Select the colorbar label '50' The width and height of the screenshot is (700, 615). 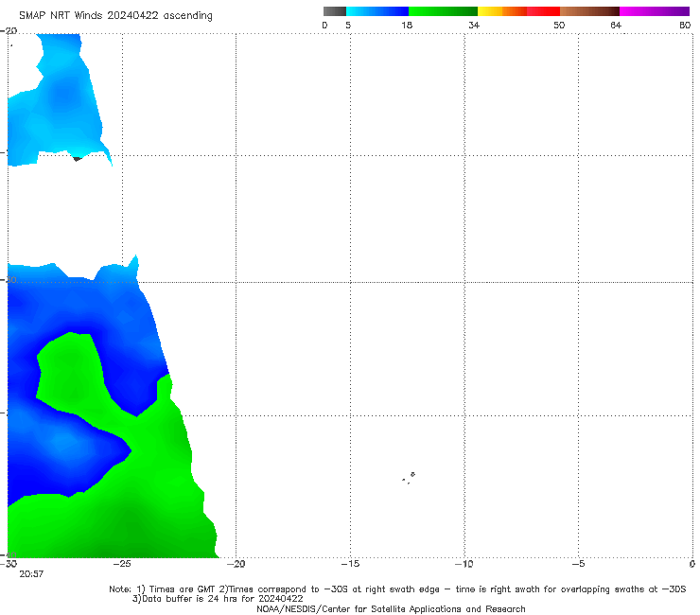point(559,26)
